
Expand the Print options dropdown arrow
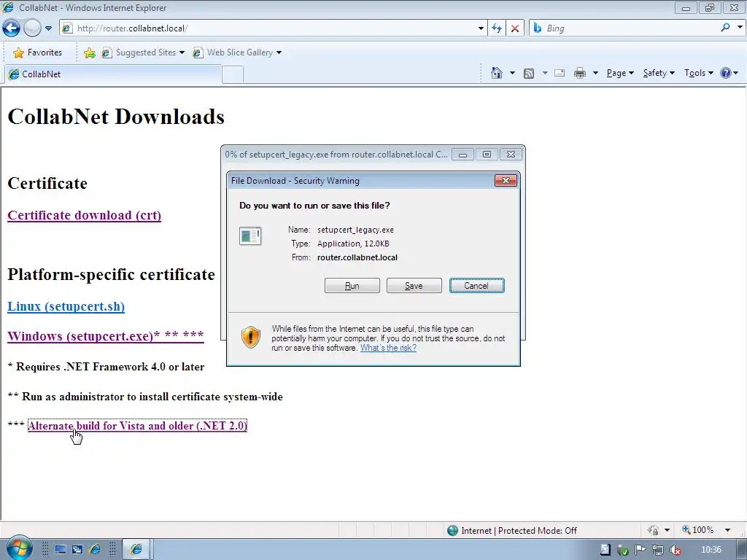(595, 73)
